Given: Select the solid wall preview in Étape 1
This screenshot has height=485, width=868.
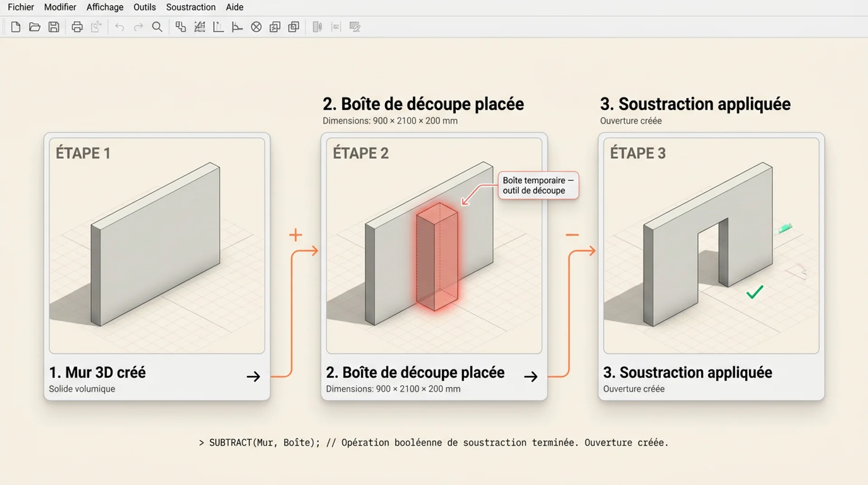Looking at the screenshot, I should click(x=156, y=244).
